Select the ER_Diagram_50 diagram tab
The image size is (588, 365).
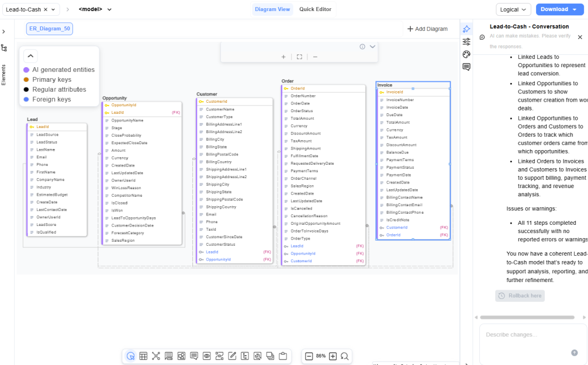pyautogui.click(x=50, y=29)
